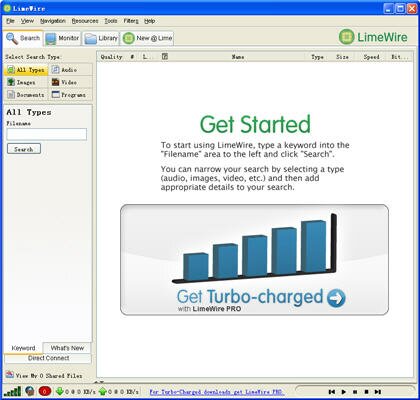The image size is (420, 400).
Task: Open the Search tab
Action: pos(23,38)
